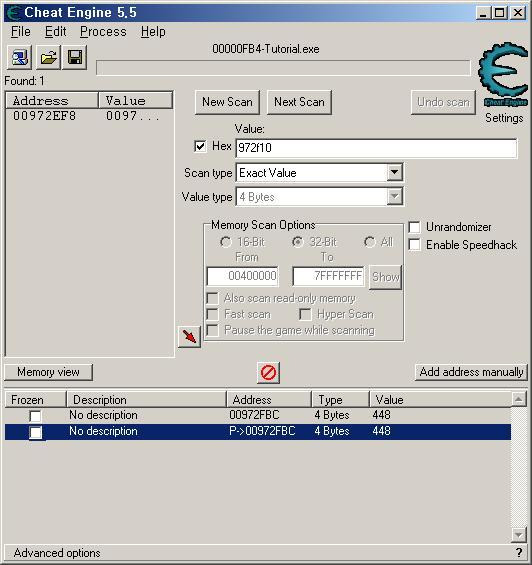
Task: Select the 32-Bit radio option
Action: (x=298, y=242)
